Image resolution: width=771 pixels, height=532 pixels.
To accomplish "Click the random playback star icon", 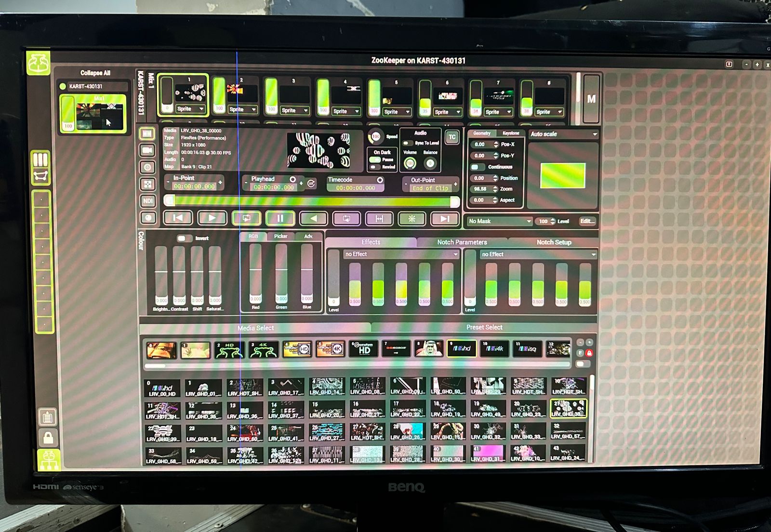I will [x=412, y=219].
